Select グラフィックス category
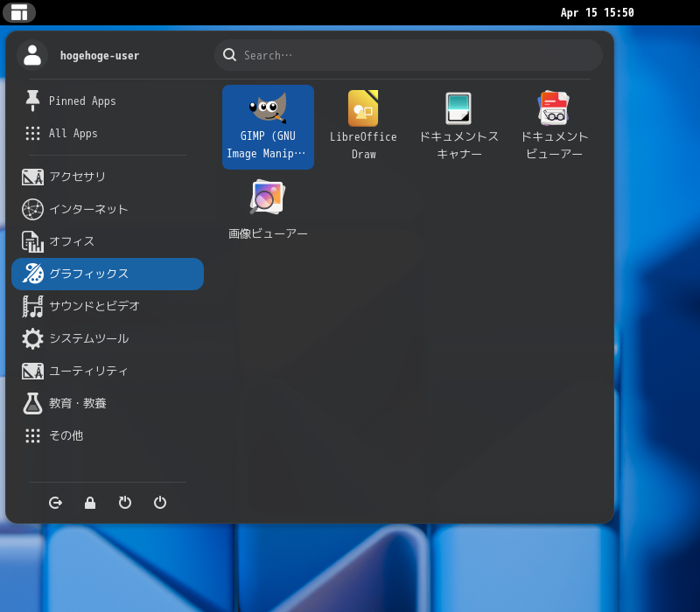Viewport: 700px width, 612px height. pos(108,274)
